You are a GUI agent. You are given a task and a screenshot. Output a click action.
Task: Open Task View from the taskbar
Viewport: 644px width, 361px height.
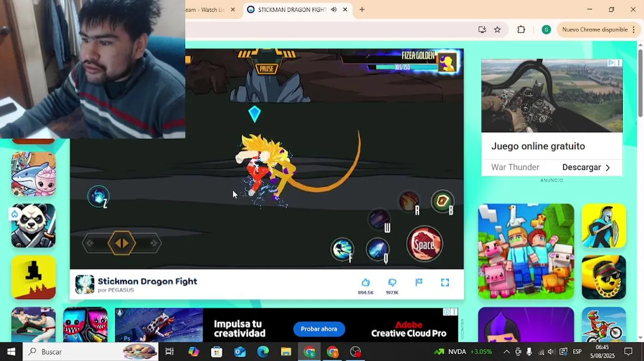[170, 351]
